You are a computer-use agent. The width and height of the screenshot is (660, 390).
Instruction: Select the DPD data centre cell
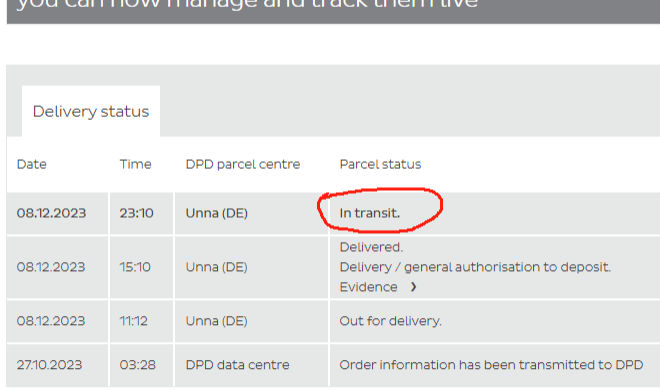click(237, 365)
